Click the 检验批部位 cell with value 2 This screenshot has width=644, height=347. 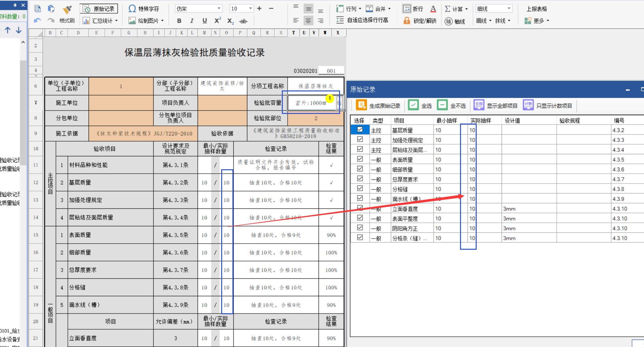316,118
